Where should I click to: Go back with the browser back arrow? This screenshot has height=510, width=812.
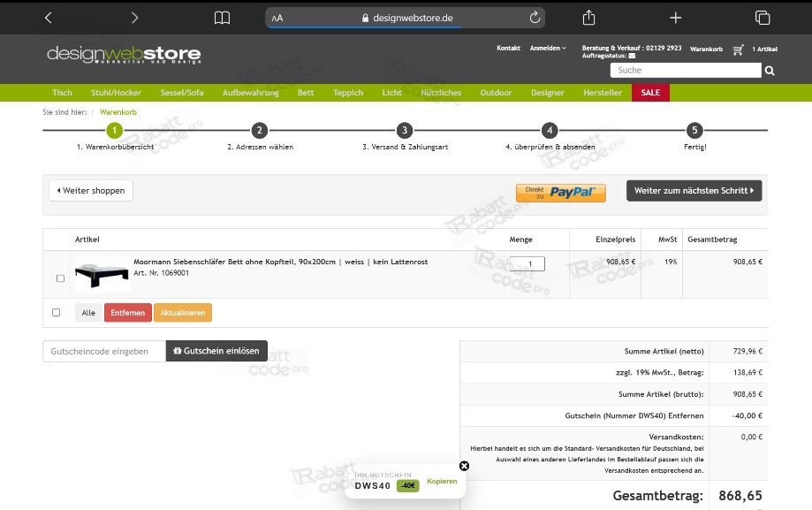[49, 19]
